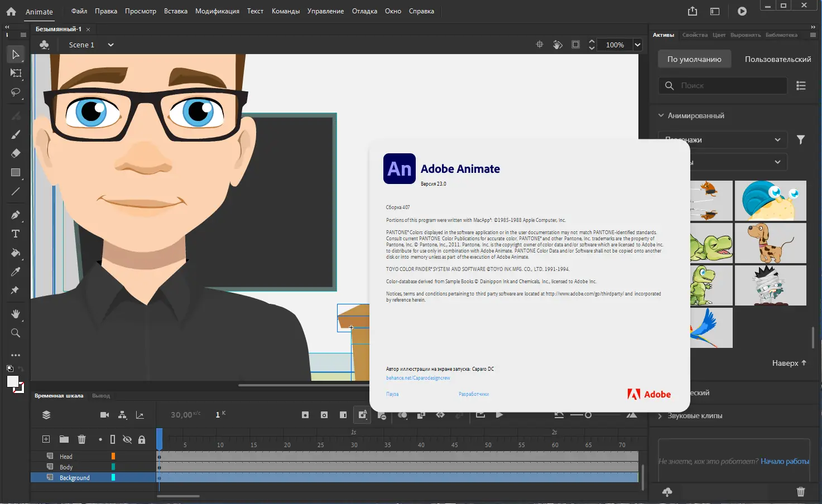
Task: Select the Free Transform tool
Action: [16, 73]
